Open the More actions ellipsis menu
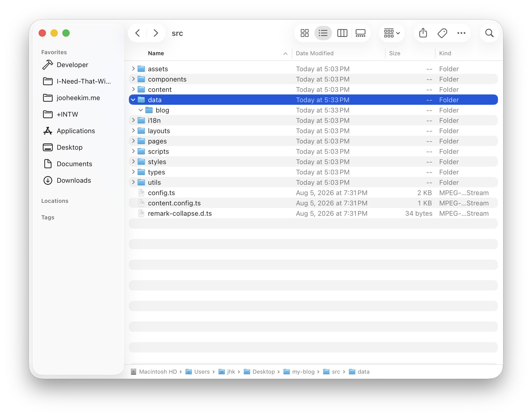 (461, 33)
